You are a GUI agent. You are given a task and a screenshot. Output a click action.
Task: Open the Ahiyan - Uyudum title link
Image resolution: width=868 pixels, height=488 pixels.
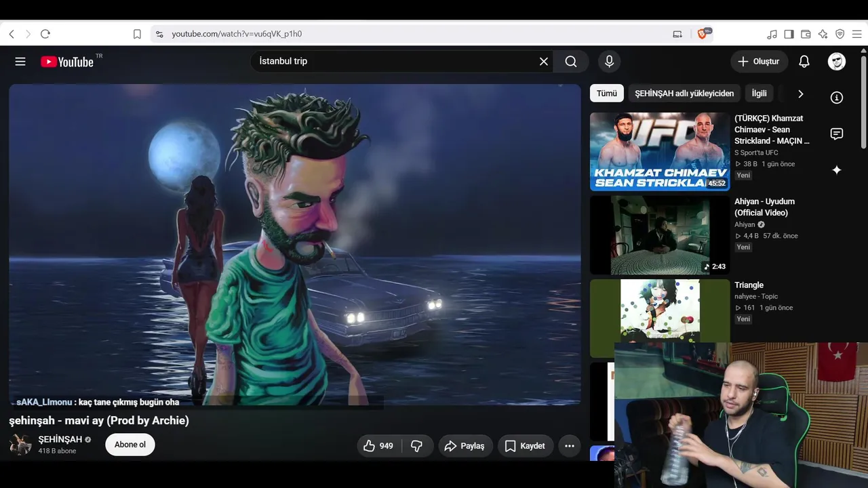point(765,207)
